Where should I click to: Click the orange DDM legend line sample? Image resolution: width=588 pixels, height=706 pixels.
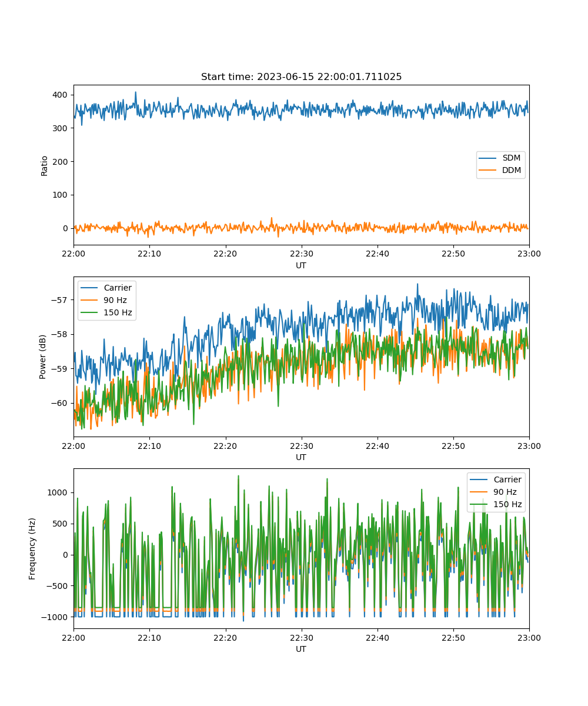[489, 171]
